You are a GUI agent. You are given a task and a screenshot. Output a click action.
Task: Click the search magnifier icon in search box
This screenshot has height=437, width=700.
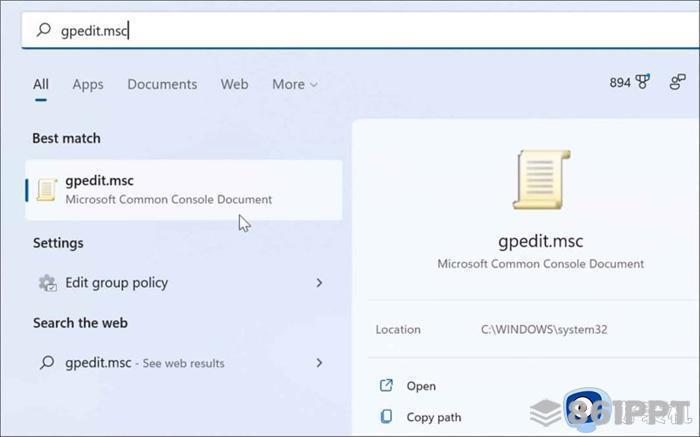click(x=44, y=30)
